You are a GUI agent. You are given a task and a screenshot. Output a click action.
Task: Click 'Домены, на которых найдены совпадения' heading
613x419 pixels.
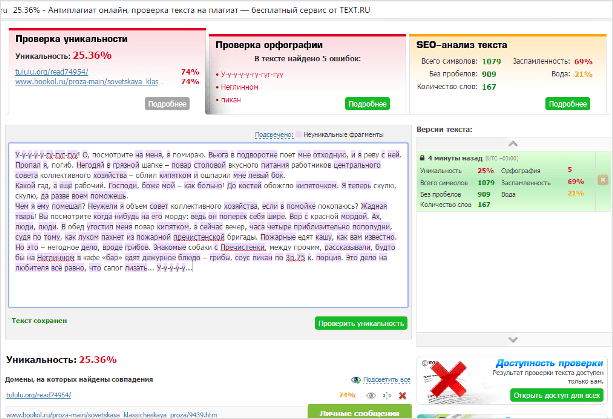click(x=79, y=380)
